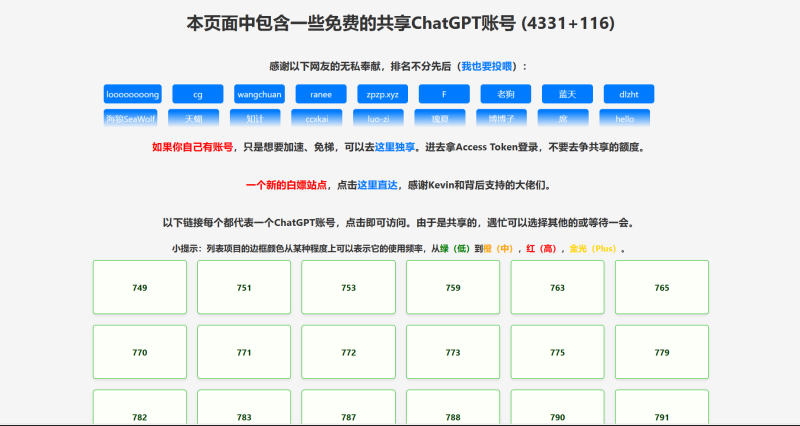This screenshot has width=800, height=426.
Task: Open the dlzht contributor button
Action: point(629,94)
